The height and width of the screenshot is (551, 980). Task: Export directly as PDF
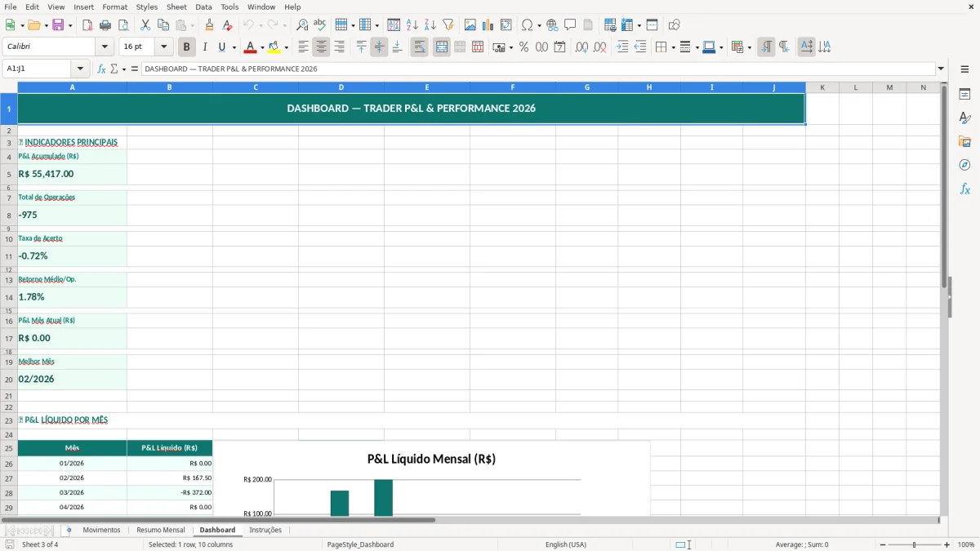tap(87, 25)
